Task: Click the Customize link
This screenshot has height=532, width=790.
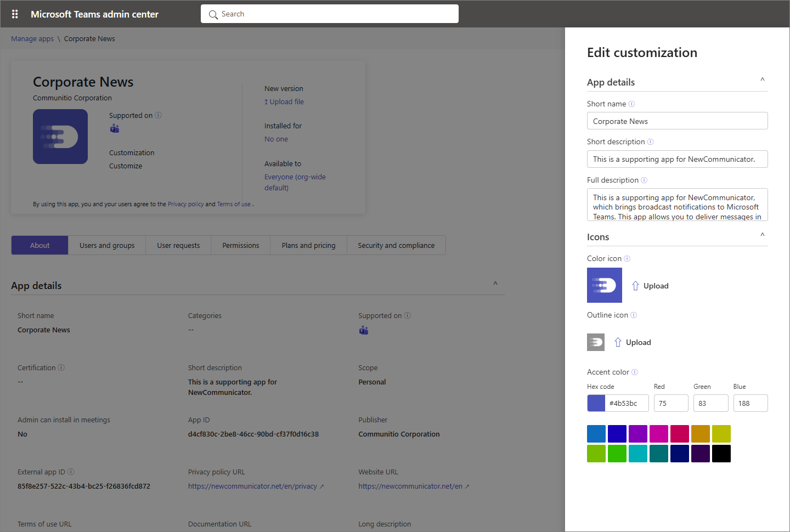Action: click(126, 166)
